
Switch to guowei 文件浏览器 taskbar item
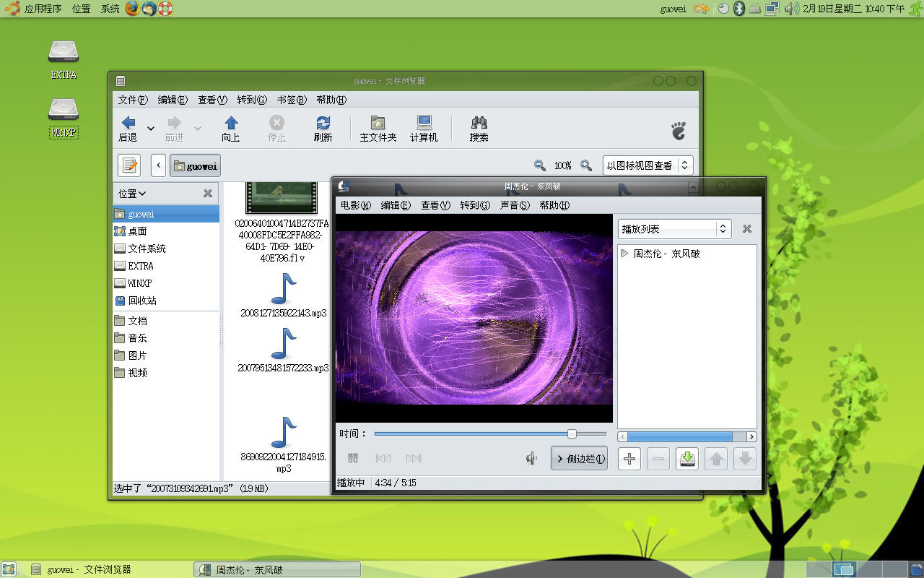pyautogui.click(x=107, y=569)
